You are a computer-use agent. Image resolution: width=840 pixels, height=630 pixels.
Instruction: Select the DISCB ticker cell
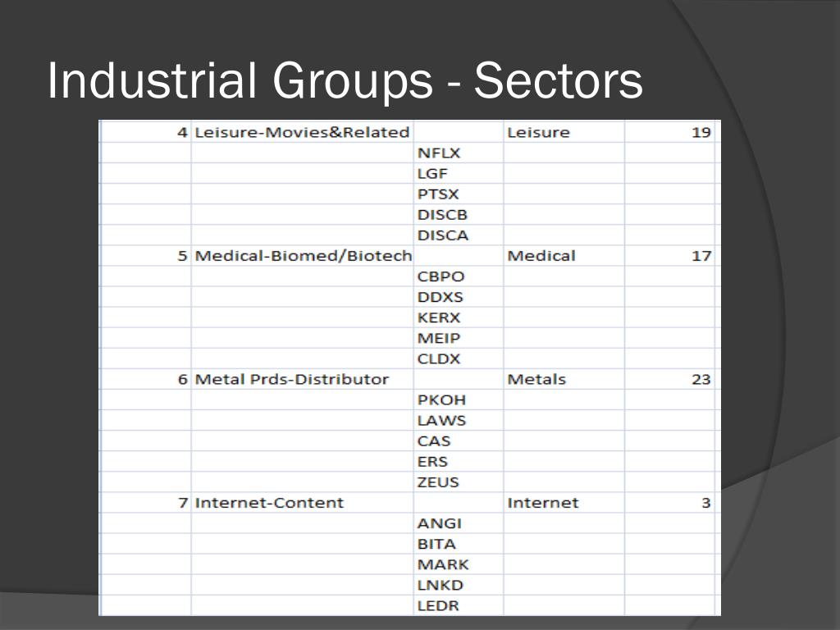point(459,215)
